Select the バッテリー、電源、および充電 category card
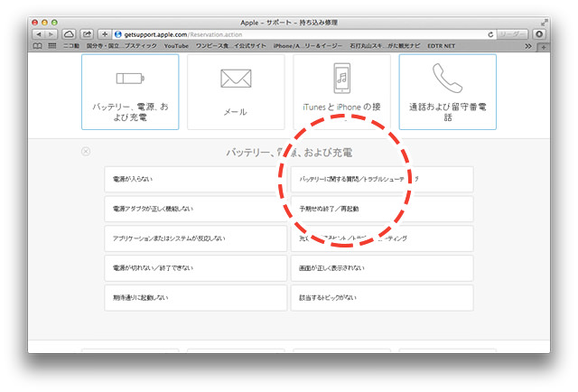 coord(130,92)
